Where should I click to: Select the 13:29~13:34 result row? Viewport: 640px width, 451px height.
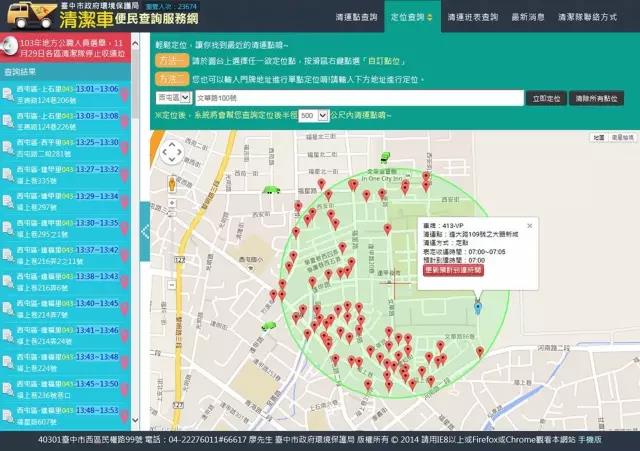click(x=65, y=202)
